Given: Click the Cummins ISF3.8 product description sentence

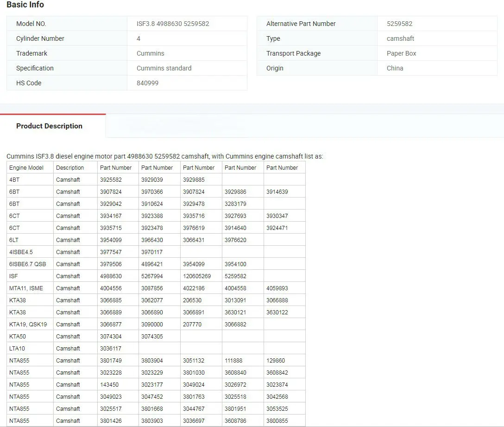Looking at the screenshot, I should click(x=164, y=156).
